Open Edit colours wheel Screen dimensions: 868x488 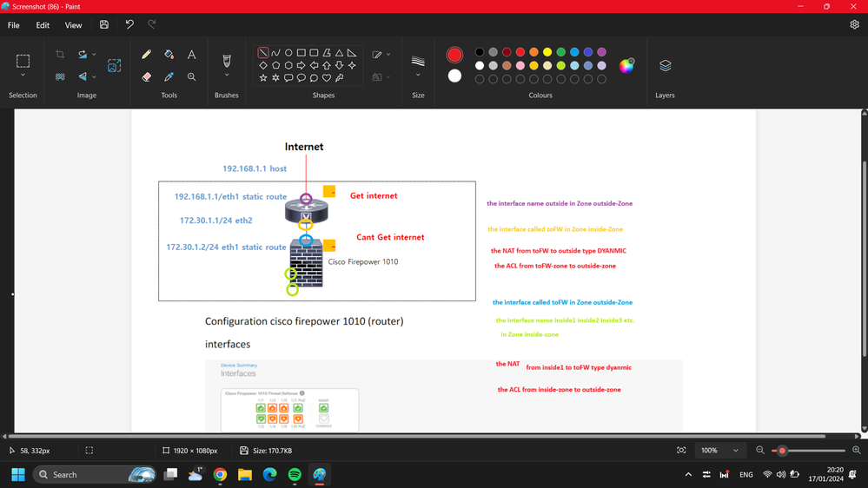click(626, 66)
